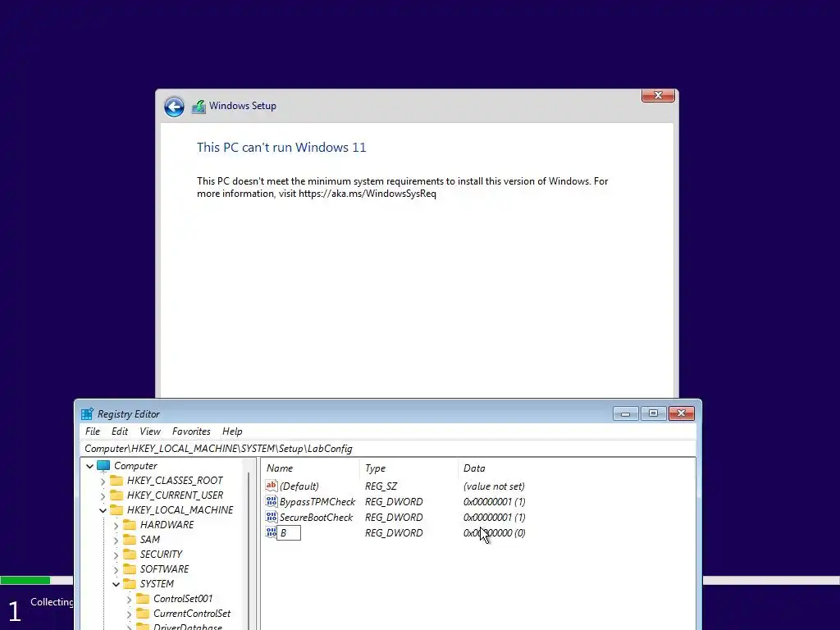
Task: Open the Favorites menu in Registry Editor
Action: 191,431
